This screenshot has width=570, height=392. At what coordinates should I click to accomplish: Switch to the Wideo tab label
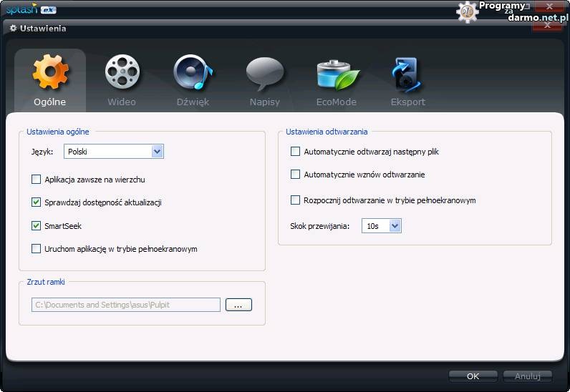click(x=122, y=102)
